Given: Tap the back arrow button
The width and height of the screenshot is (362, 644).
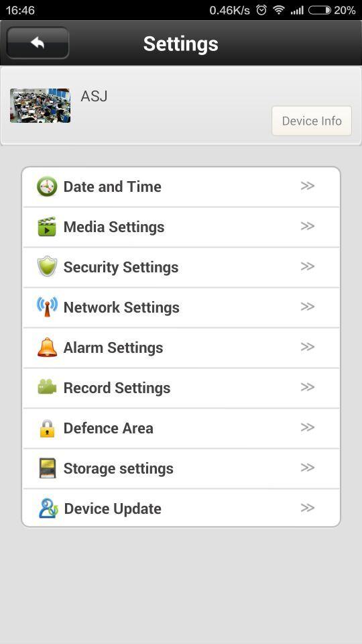Looking at the screenshot, I should (38, 43).
